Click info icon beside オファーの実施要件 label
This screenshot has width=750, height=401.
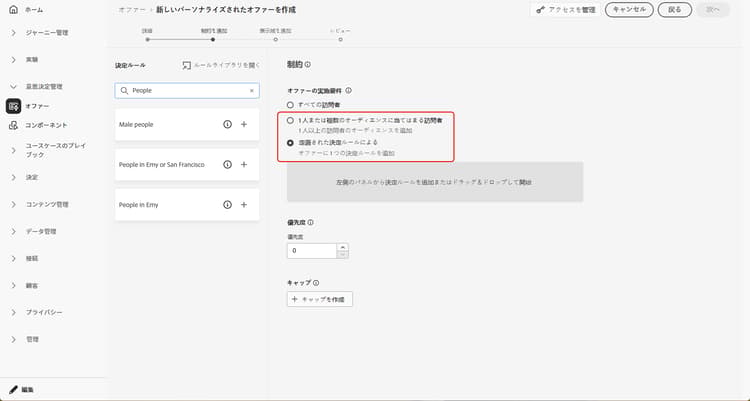349,90
